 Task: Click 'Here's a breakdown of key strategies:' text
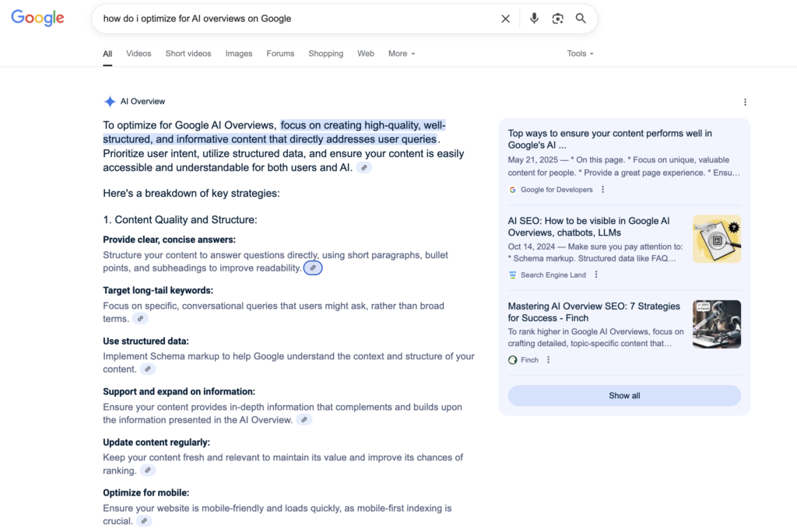coord(191,193)
